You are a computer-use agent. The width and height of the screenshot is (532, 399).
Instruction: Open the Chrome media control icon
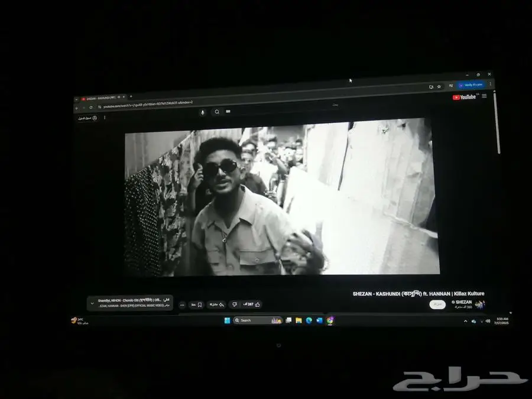coord(450,86)
